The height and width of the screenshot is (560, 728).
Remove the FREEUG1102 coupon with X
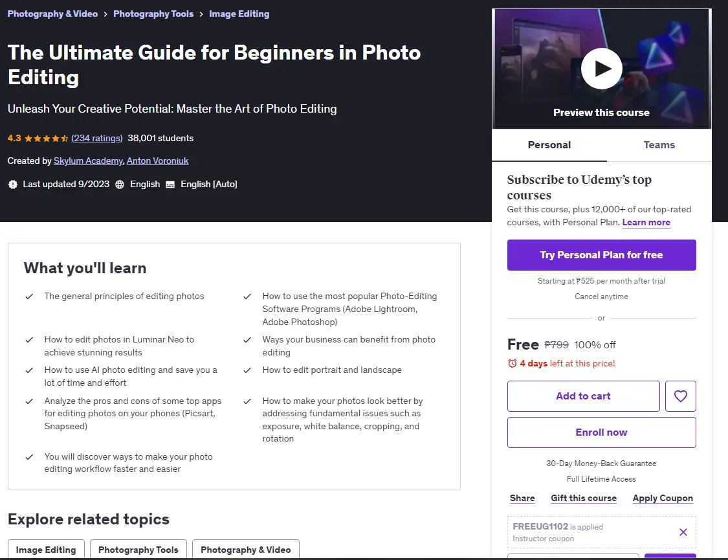pyautogui.click(x=683, y=532)
